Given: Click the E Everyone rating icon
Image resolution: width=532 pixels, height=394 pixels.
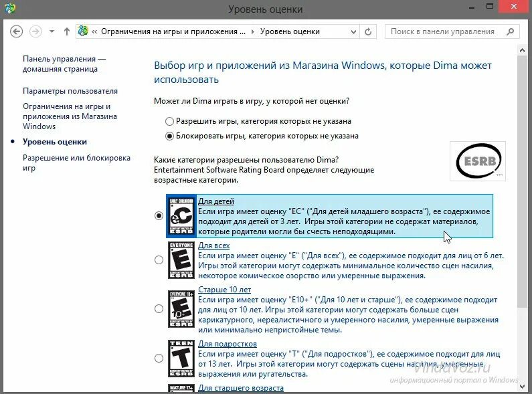Looking at the screenshot, I should point(181,260).
